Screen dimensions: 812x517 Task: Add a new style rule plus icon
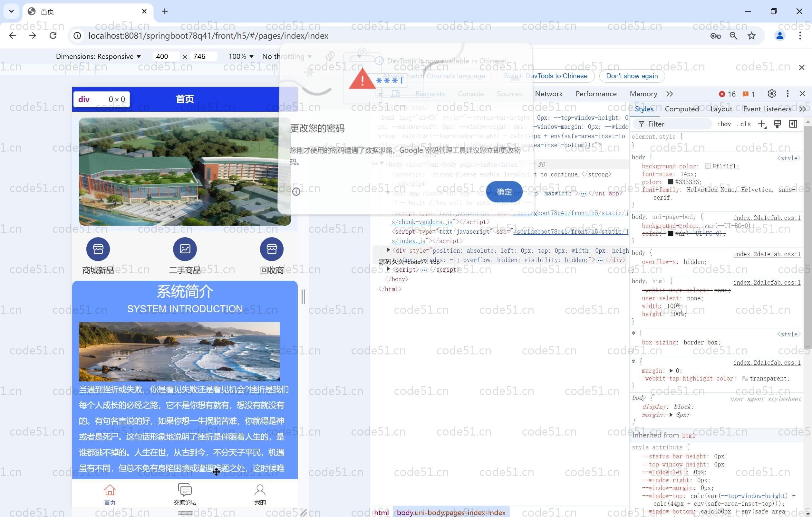[762, 124]
